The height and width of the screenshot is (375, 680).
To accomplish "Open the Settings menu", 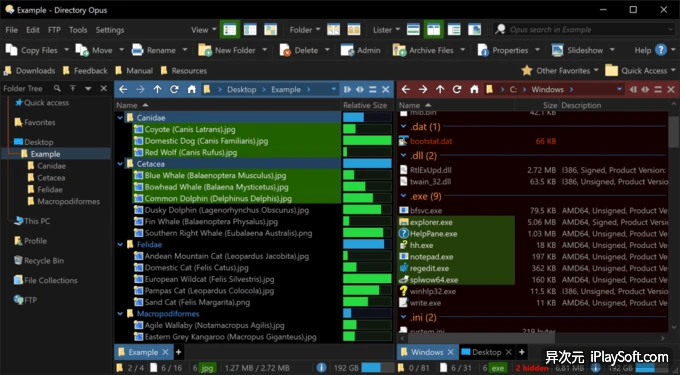I will tap(110, 30).
